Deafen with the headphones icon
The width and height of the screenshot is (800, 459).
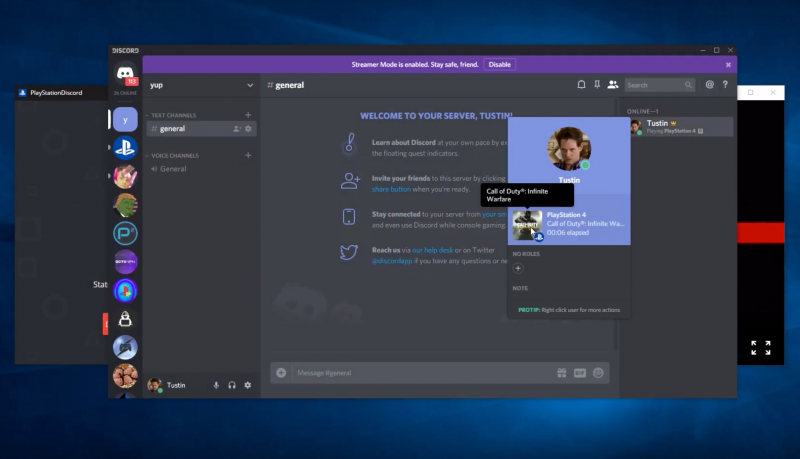click(x=232, y=385)
